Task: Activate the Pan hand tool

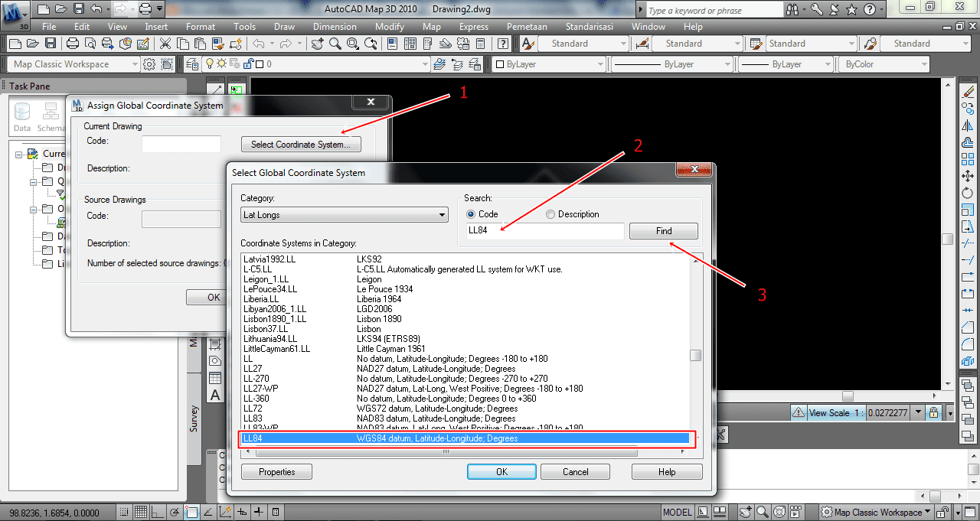Action: point(318,44)
